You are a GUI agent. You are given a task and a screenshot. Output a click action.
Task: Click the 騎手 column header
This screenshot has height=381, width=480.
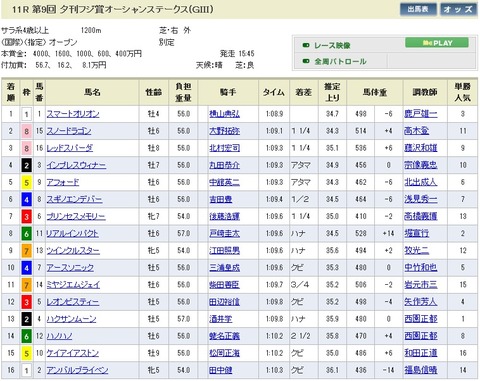tap(228, 92)
